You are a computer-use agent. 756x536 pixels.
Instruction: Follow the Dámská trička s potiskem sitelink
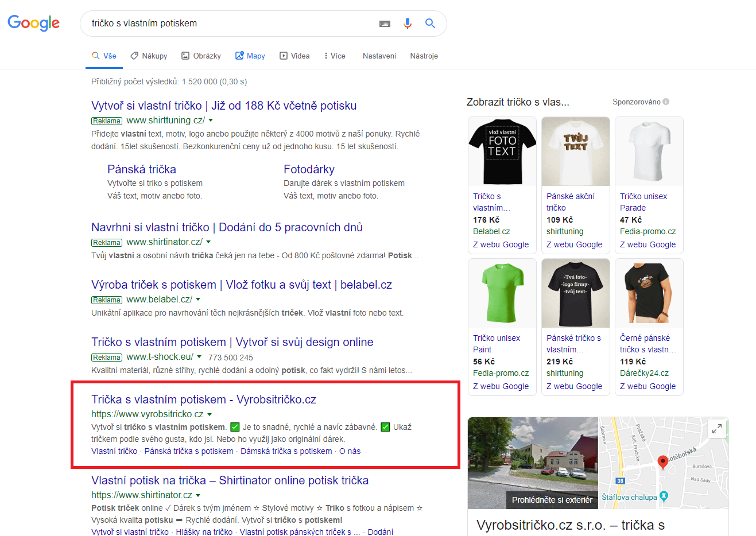click(x=286, y=451)
